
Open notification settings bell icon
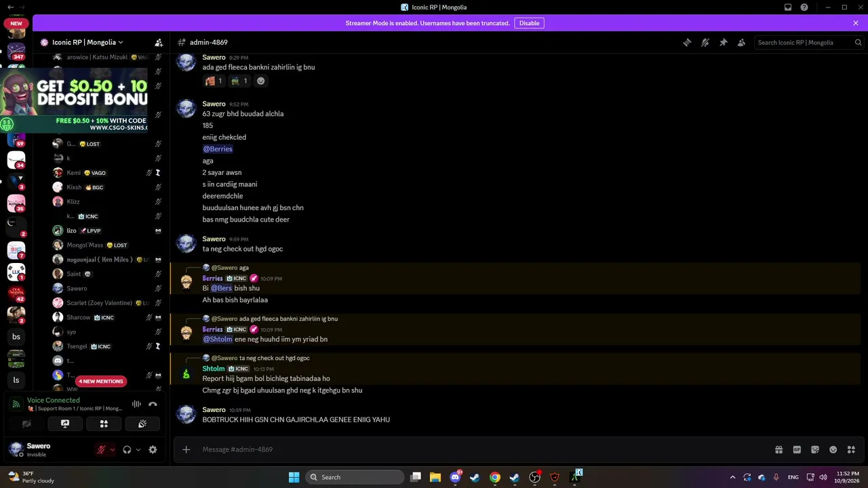pos(705,42)
